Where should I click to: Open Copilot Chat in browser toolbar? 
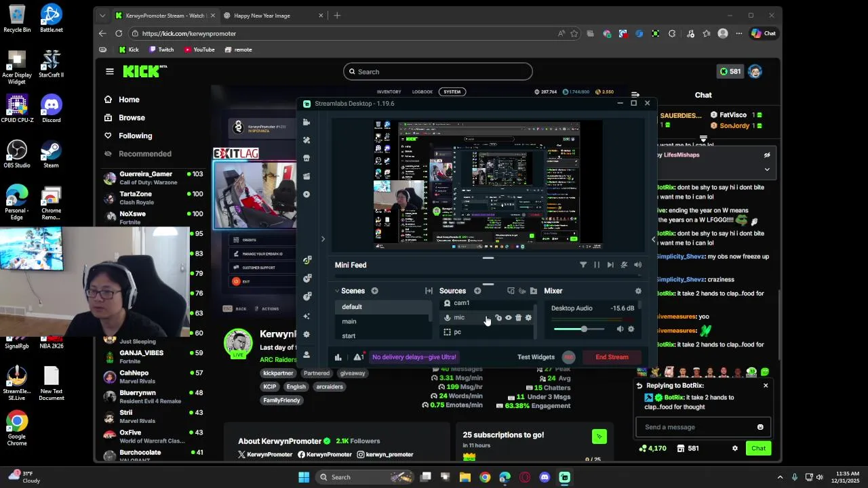(764, 33)
